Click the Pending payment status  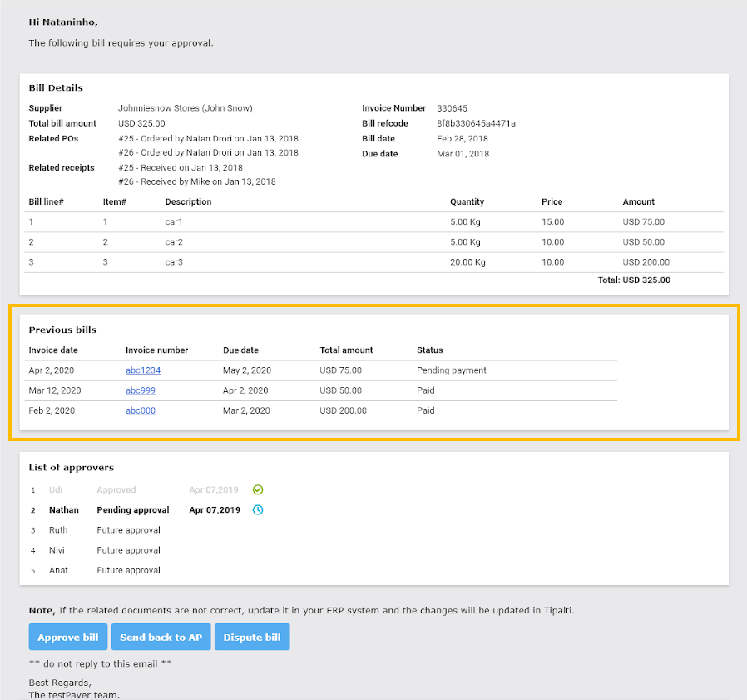[452, 370]
